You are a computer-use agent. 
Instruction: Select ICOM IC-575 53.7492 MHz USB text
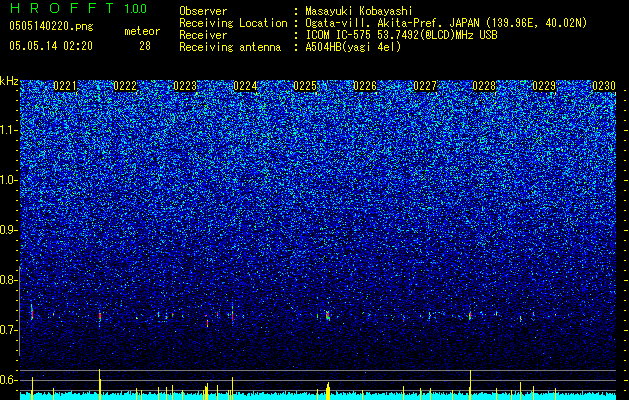[x=401, y=35]
